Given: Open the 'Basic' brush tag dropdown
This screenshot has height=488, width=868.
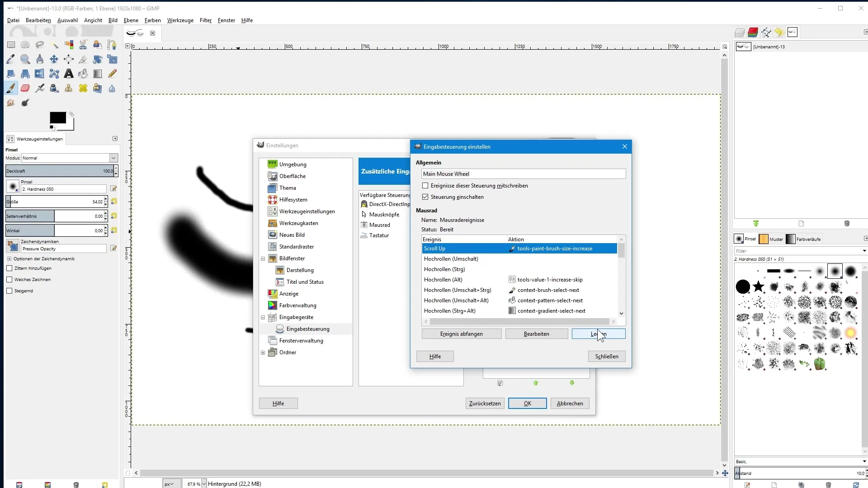Looking at the screenshot, I should click(x=864, y=462).
